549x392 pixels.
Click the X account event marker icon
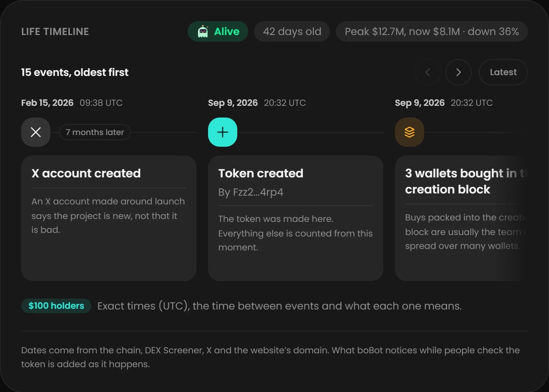[36, 132]
